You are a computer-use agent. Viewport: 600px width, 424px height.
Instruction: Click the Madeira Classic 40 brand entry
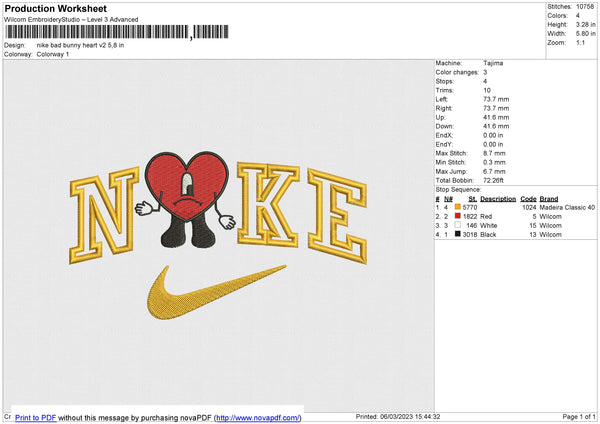567,207
